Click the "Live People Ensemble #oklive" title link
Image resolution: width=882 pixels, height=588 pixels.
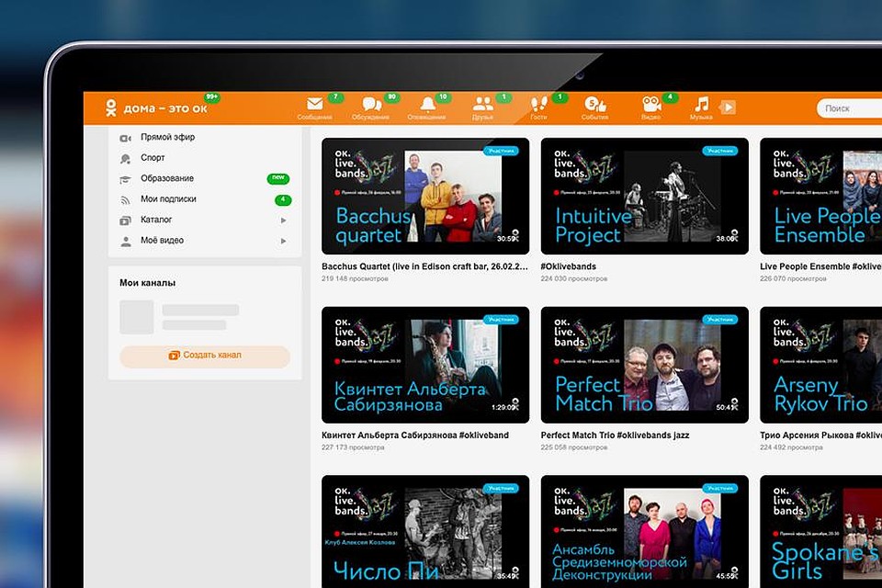pyautogui.click(x=820, y=266)
